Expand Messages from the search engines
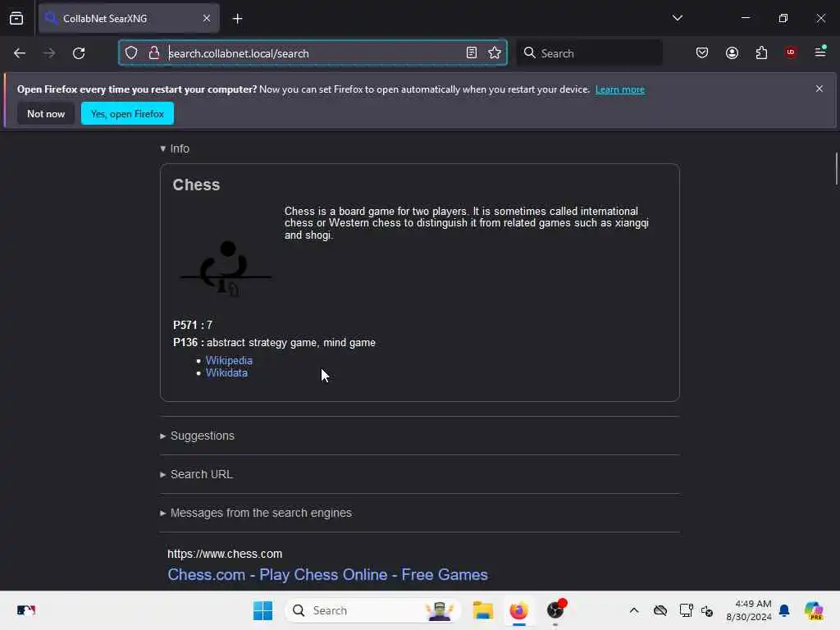 pos(256,513)
